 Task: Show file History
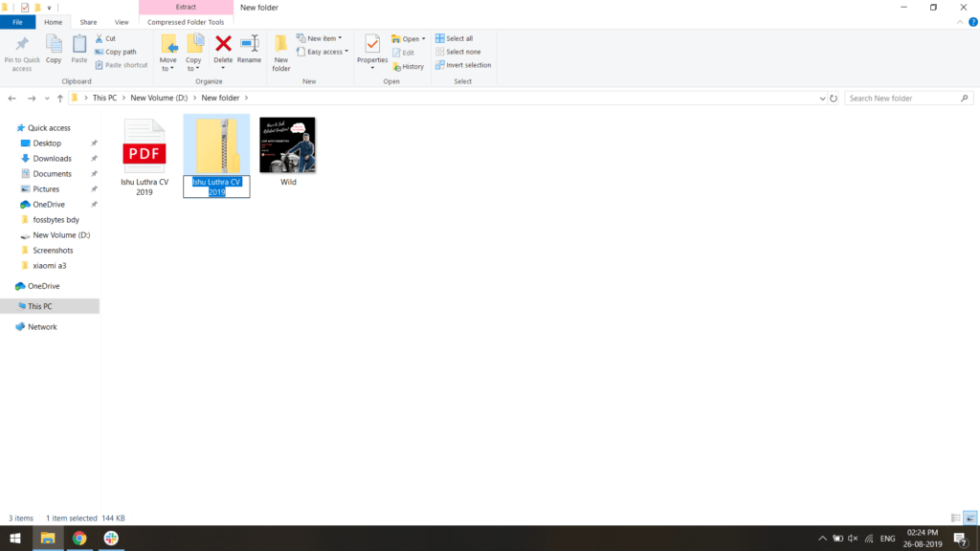click(408, 66)
